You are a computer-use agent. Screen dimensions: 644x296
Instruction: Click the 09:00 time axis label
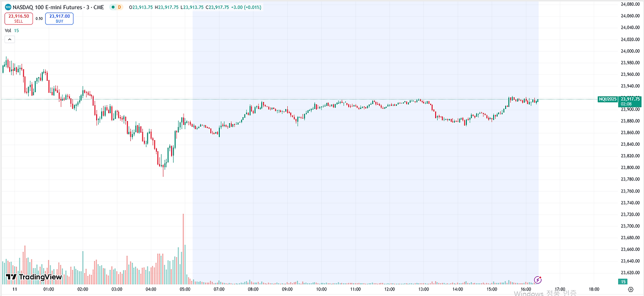point(287,289)
